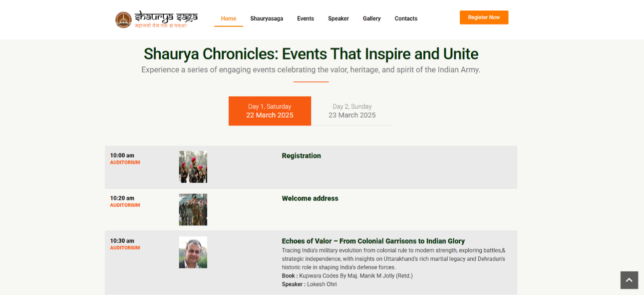This screenshot has height=295, width=644.
Task: Click the Welcome address event title
Action: (x=310, y=198)
